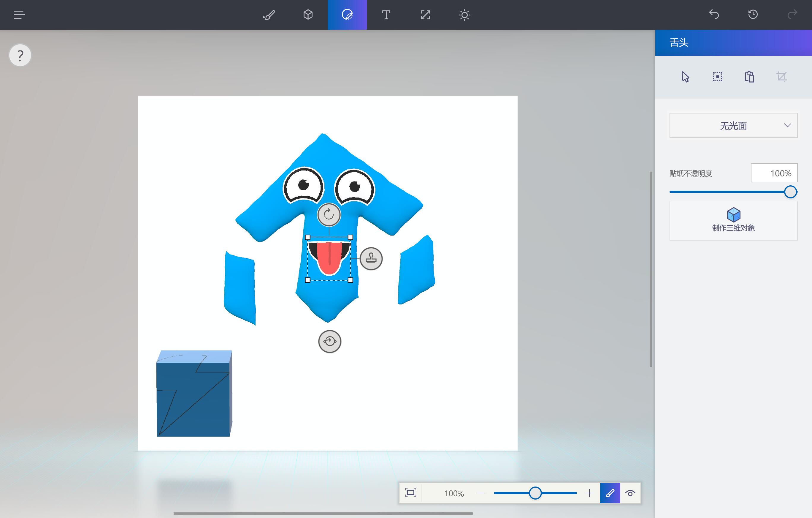
Task: Switch to the Text tool
Action: point(386,15)
